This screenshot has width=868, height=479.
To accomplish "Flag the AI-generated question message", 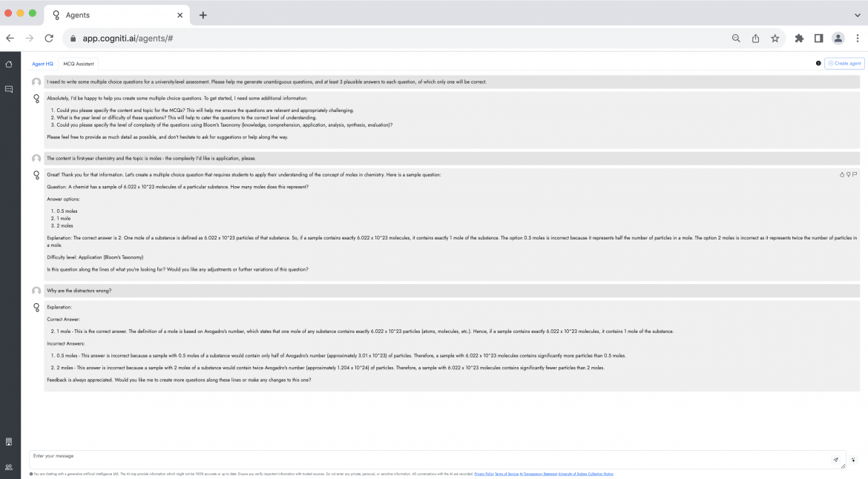I will [855, 174].
